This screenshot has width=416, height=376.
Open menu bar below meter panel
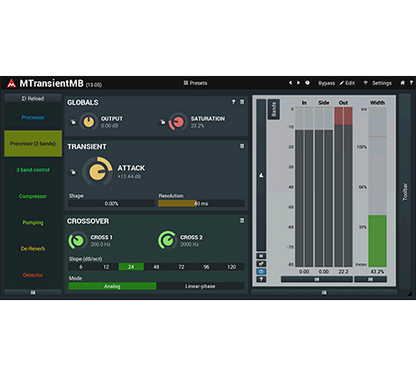click(x=324, y=292)
